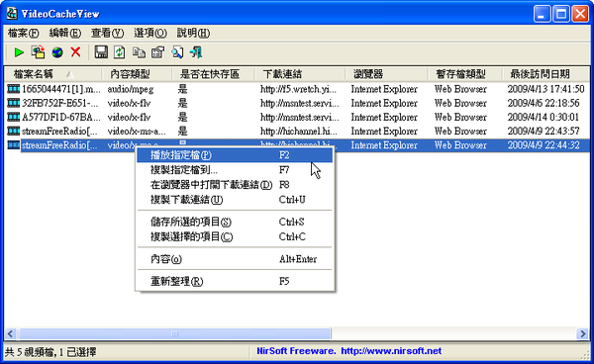This screenshot has width=594, height=364.
Task: Sort by 檔案名稱 column header
Action: 52,74
